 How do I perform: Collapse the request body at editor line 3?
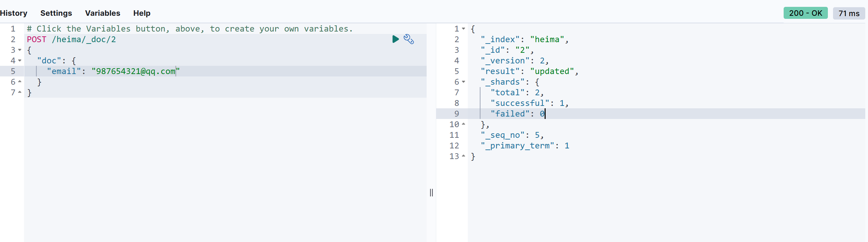20,50
